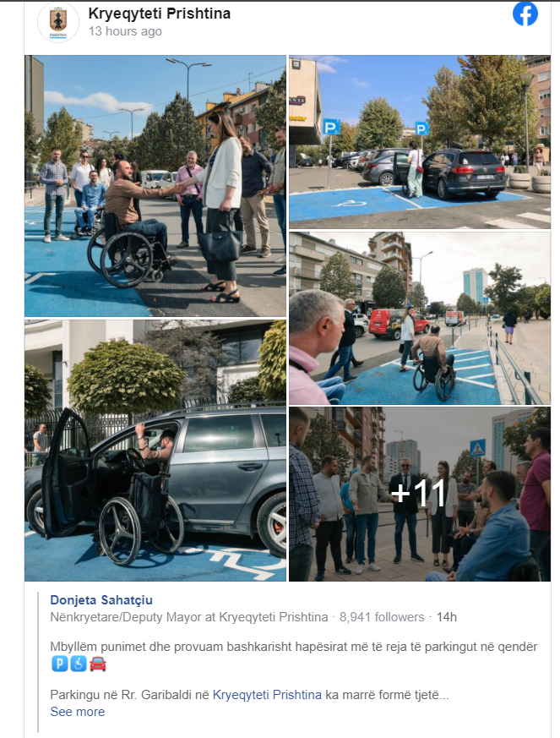Open the Kryeqyteti Prishtina page name
Image resolution: width=560 pixels, height=738 pixels.
coord(160,14)
